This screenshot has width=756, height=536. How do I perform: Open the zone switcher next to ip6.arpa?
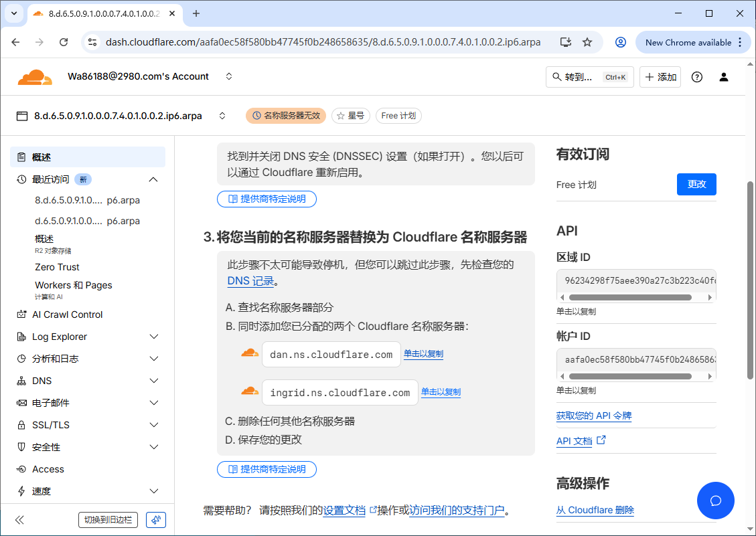[222, 115]
